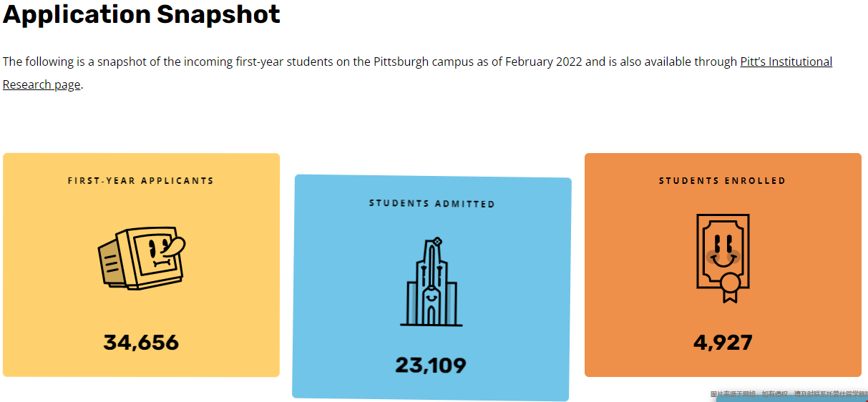Click the teal bar below the watermark

tap(792, 400)
